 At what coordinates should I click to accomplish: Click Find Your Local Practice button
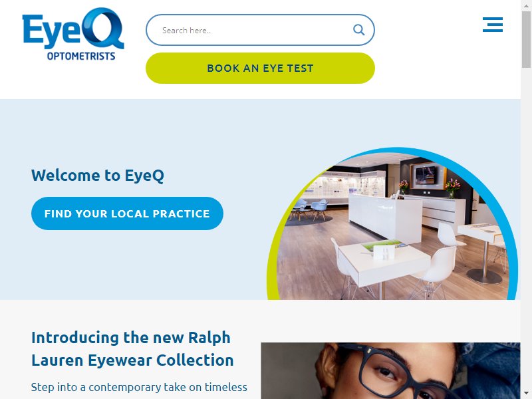(x=127, y=213)
